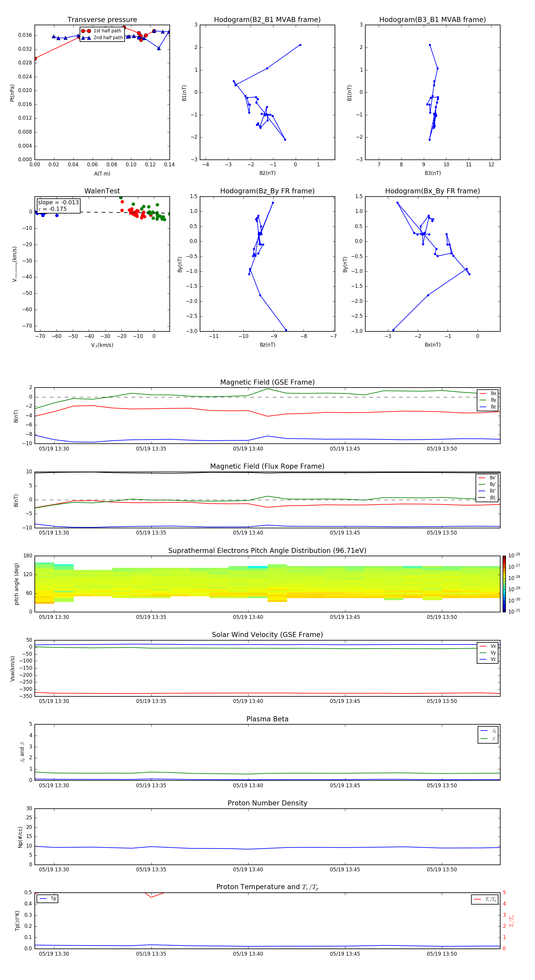Screen dimensions: 535x980
Task: Click the 'Hodogram(B3_B1 MVAB frame)' title
Action: tap(432, 20)
